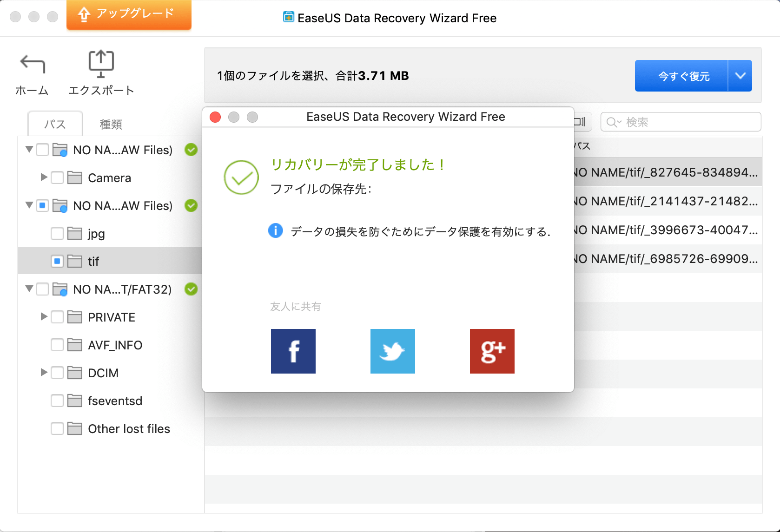
Task: Click the green recovery complete checkmark
Action: pyautogui.click(x=241, y=177)
